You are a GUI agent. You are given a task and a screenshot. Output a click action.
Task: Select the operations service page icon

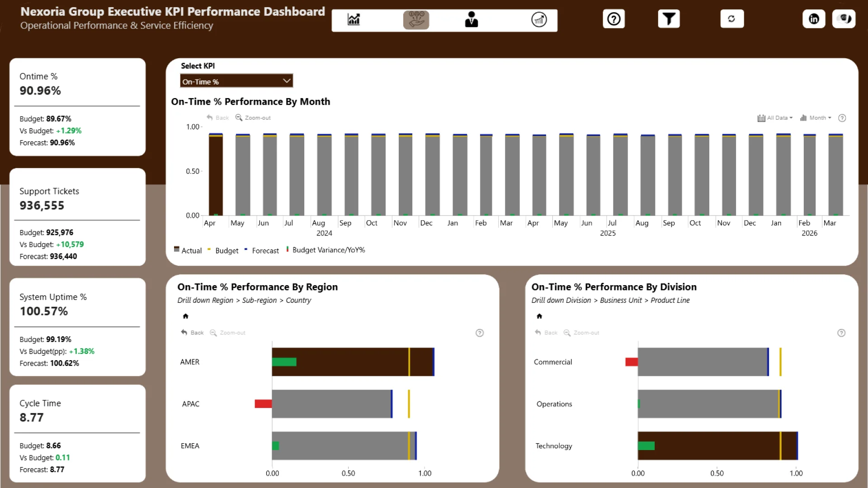[416, 20]
